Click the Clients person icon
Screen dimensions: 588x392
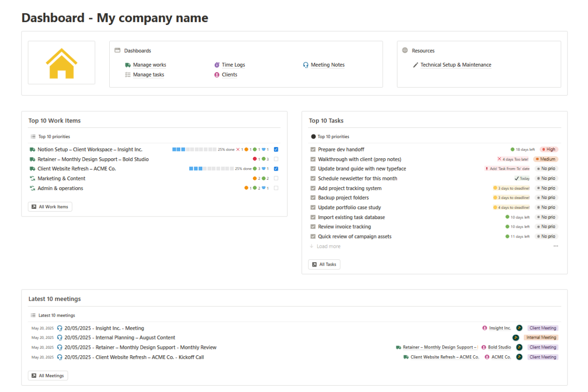pyautogui.click(x=217, y=75)
